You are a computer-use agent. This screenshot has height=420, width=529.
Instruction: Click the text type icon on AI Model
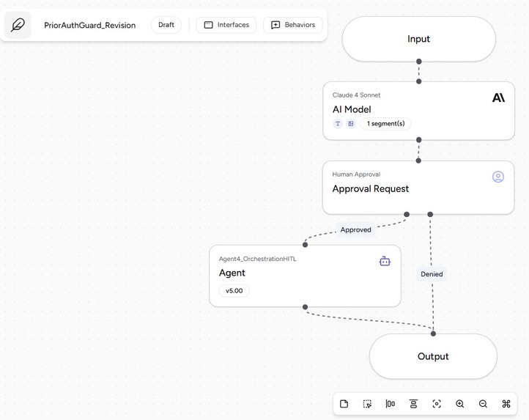pyautogui.click(x=338, y=124)
